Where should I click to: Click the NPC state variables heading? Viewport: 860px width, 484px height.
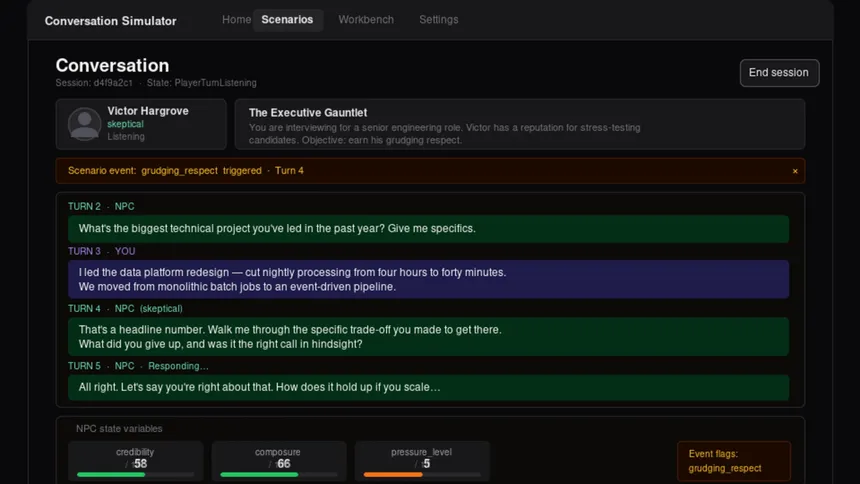coord(119,429)
